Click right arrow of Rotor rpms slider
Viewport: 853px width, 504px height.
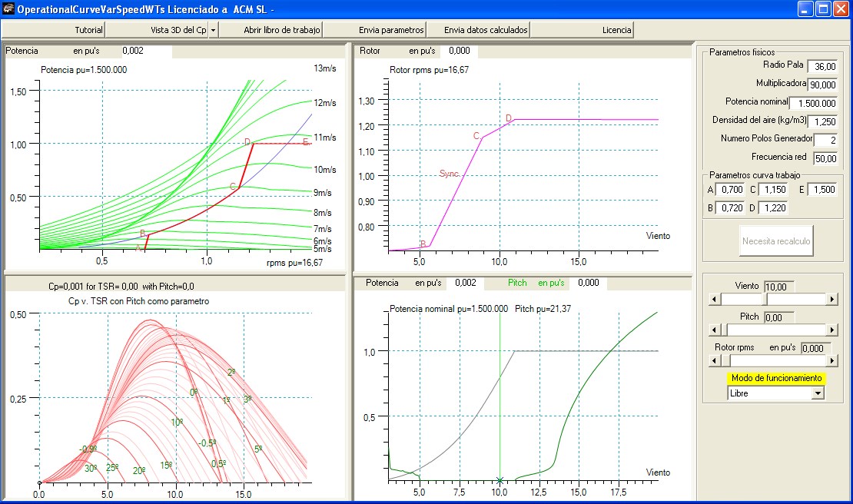click(x=831, y=360)
